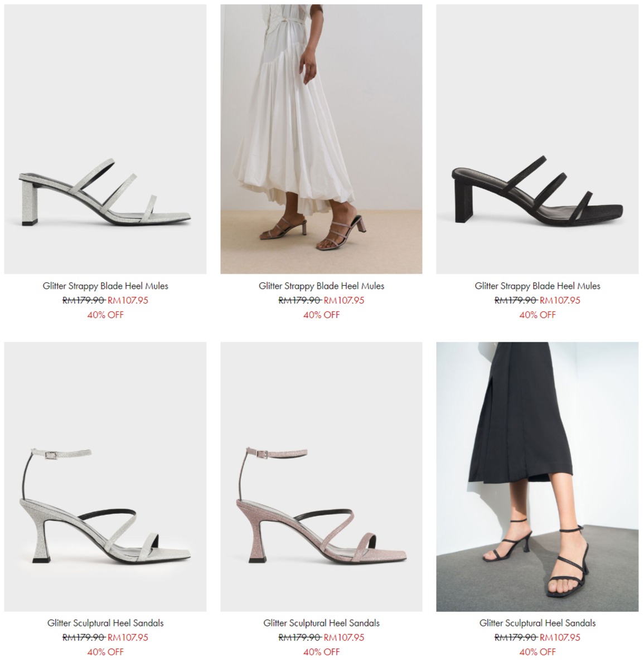Open the silver Glitter Sculptural Heel Sandals image
644x662 pixels.
[x=105, y=476]
